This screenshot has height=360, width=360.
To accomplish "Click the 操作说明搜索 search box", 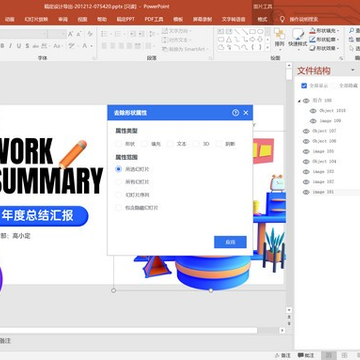I will click(x=304, y=19).
